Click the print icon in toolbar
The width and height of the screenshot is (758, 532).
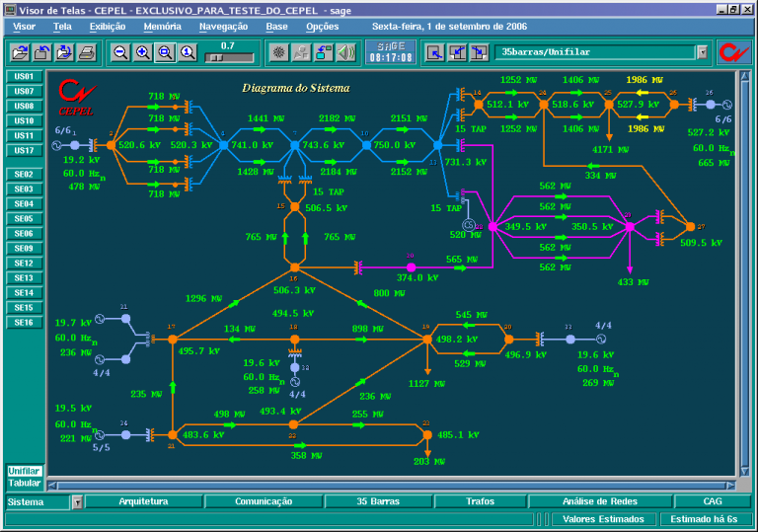click(x=87, y=52)
